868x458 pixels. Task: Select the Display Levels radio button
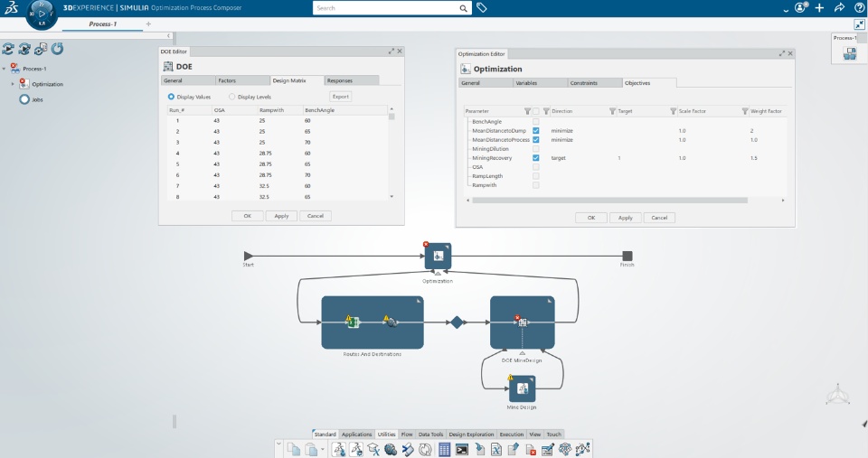click(232, 97)
